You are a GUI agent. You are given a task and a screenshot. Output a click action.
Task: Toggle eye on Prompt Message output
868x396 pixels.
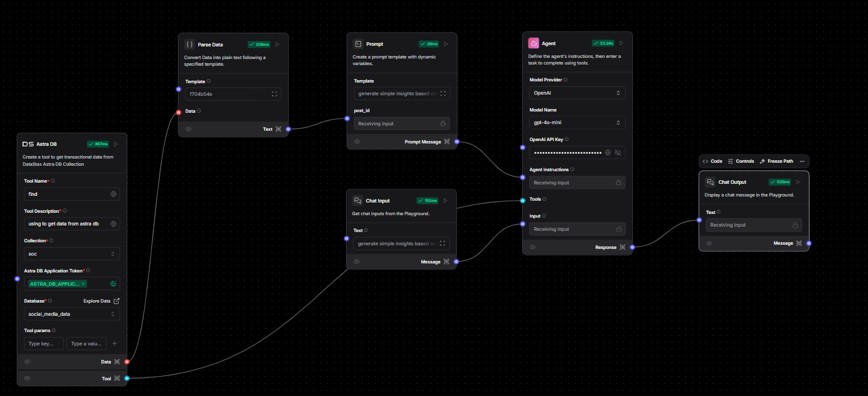tap(357, 142)
